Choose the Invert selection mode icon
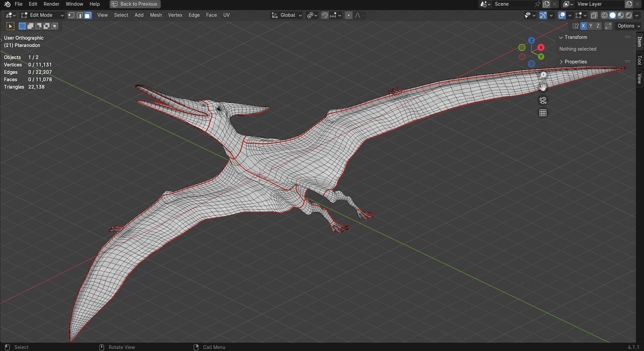 46,26
